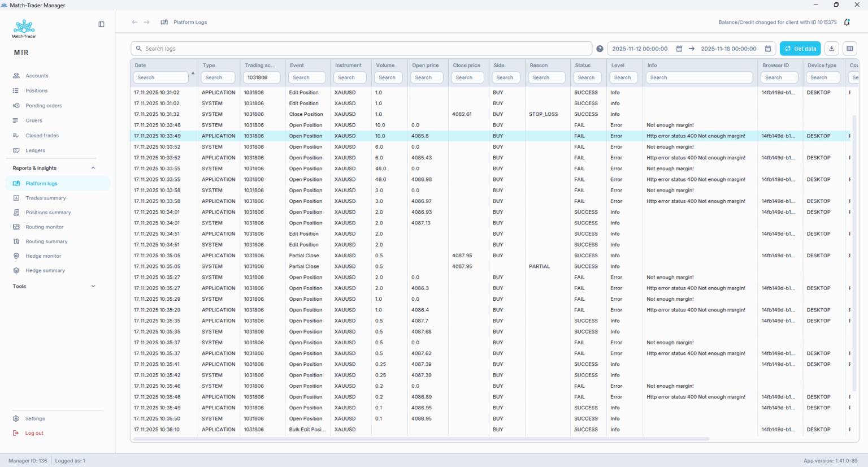Open the notifications bell icon
Screen dimensions: 868x467
847,22
